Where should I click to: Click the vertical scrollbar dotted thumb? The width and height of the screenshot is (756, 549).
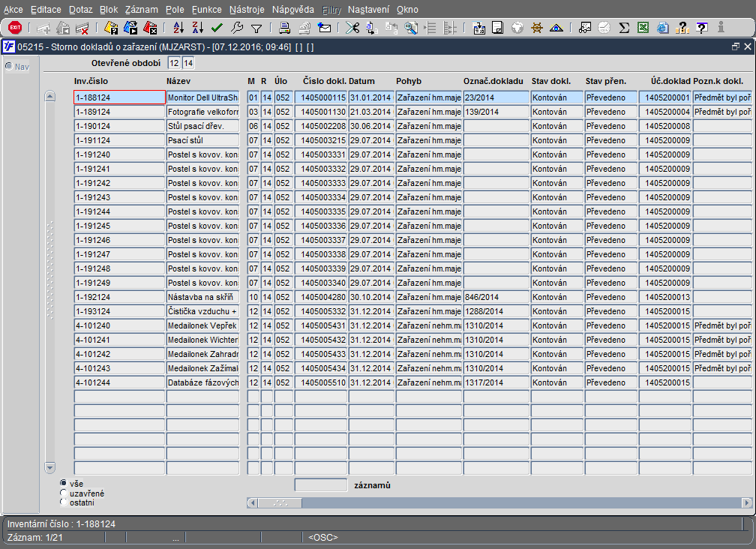point(49,270)
